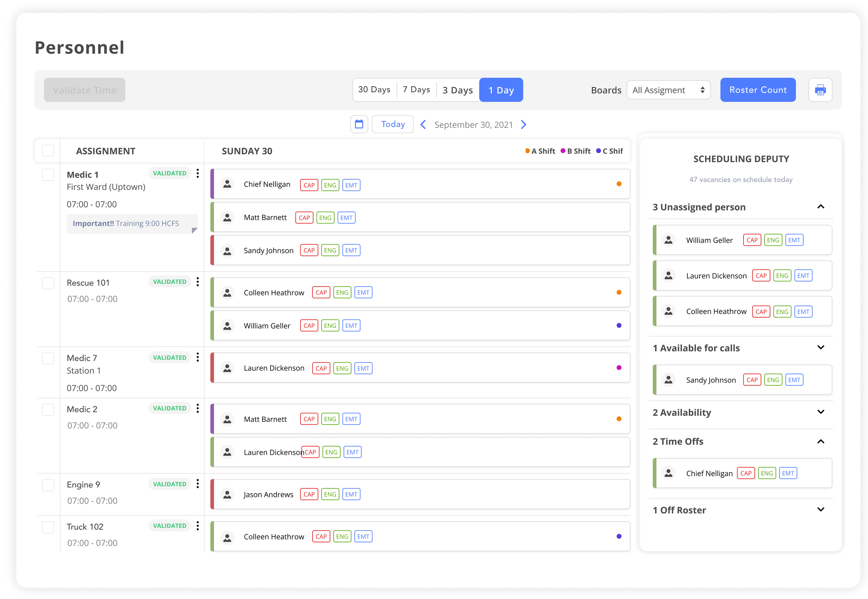Switch to the 30 Days view
Viewport: 868px width, 599px height.
pyautogui.click(x=374, y=89)
